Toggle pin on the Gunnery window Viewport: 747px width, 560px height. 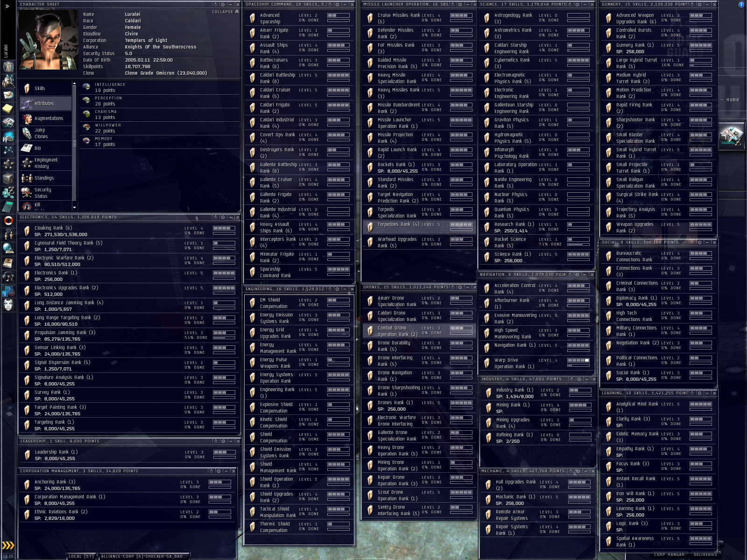tap(699, 5)
